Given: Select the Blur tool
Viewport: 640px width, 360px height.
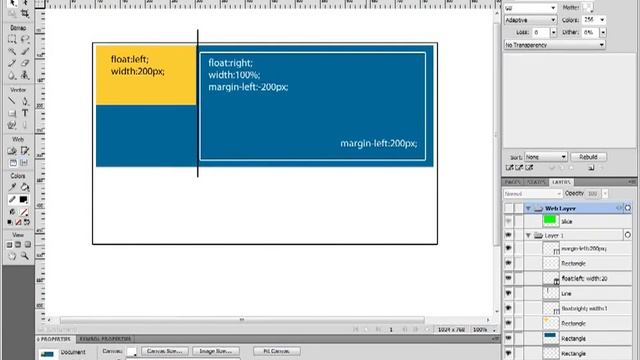Looking at the screenshot, I should pos(12,76).
